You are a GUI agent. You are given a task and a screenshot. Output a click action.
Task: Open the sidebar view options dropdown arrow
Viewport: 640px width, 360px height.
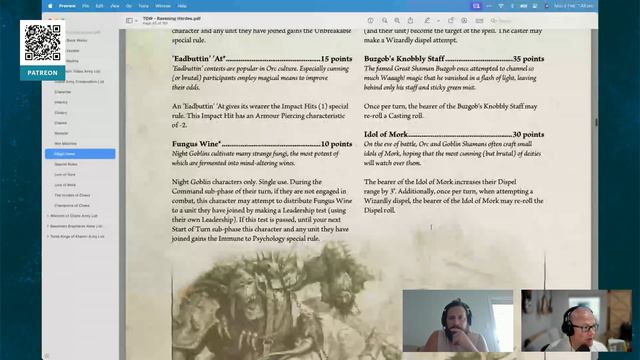coord(136,21)
